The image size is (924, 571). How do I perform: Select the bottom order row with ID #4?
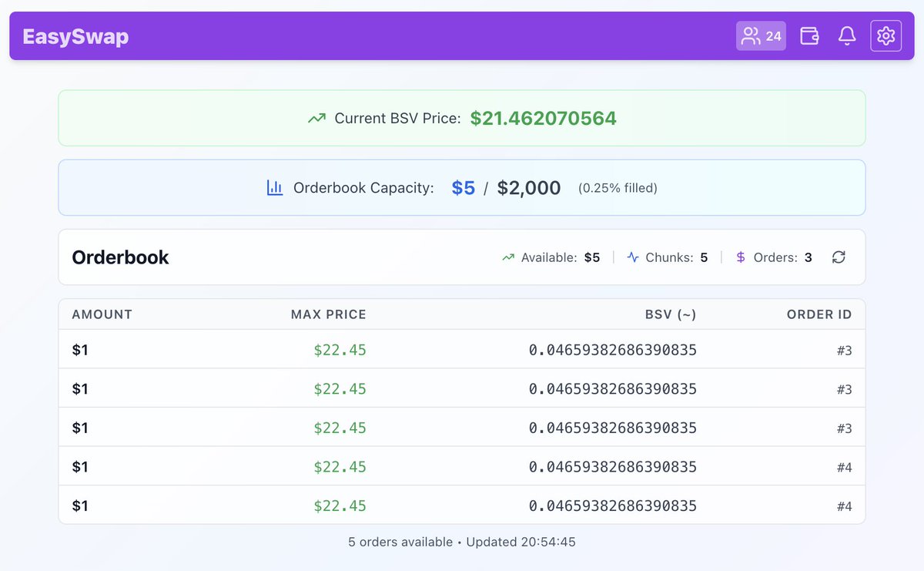click(462, 505)
